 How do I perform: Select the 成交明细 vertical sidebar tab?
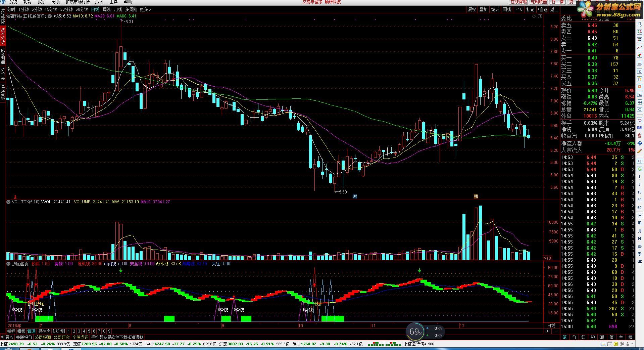point(3,56)
